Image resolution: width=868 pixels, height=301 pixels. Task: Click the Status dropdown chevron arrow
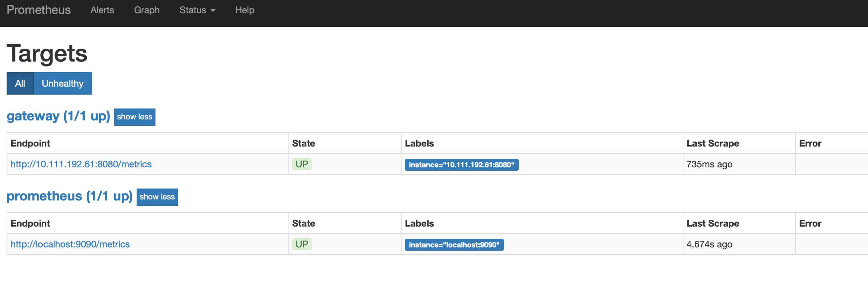(213, 10)
